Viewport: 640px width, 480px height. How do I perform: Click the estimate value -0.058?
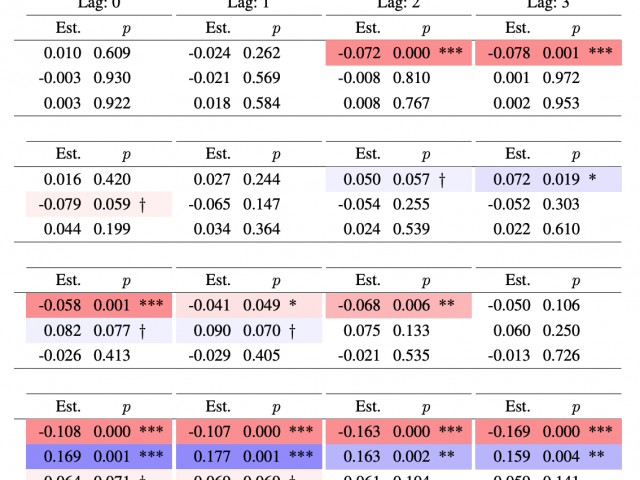(x=58, y=305)
